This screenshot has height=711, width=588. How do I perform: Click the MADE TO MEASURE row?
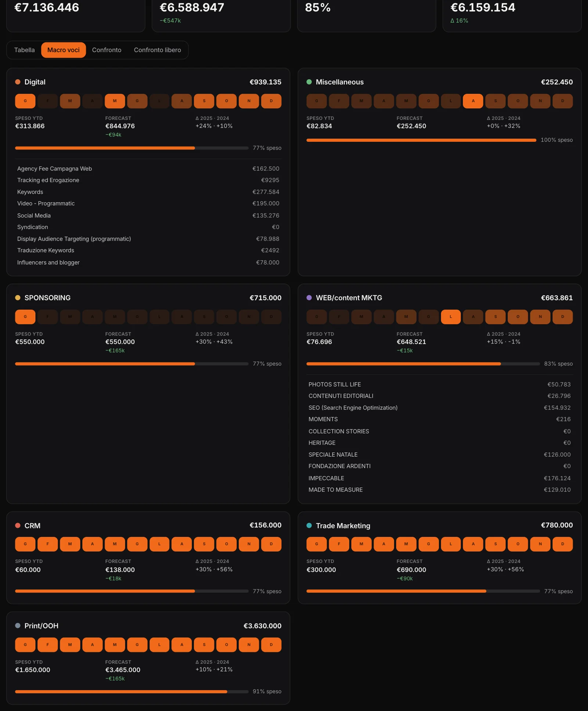[440, 490]
